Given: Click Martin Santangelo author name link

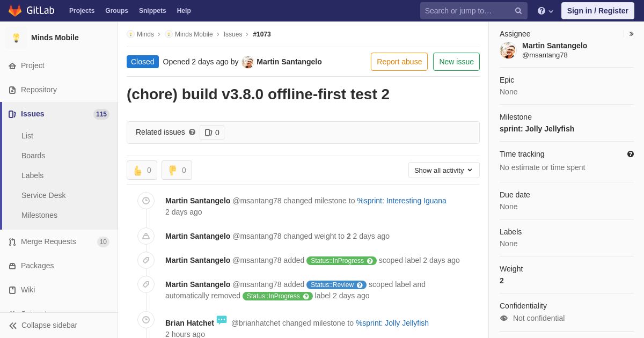Looking at the screenshot, I should tap(289, 62).
